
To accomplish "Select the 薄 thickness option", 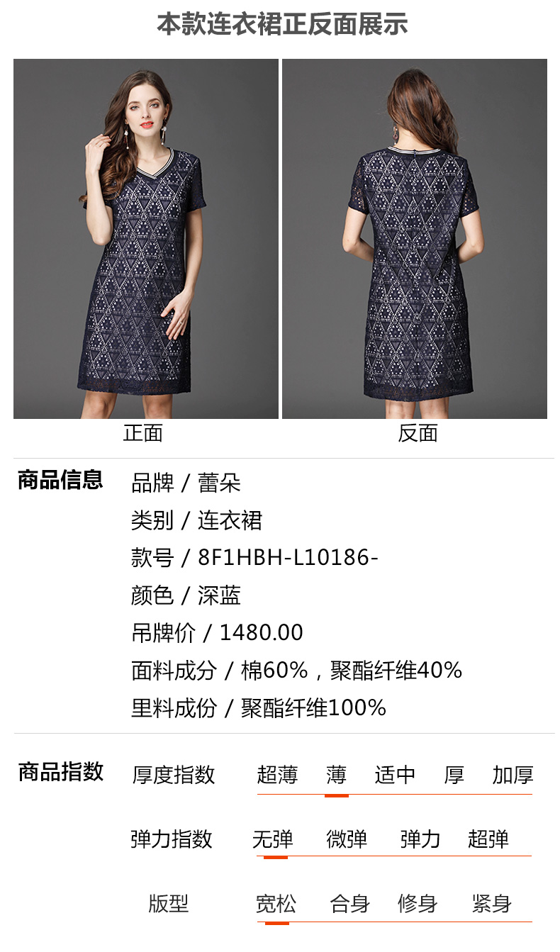I will click(x=336, y=775).
